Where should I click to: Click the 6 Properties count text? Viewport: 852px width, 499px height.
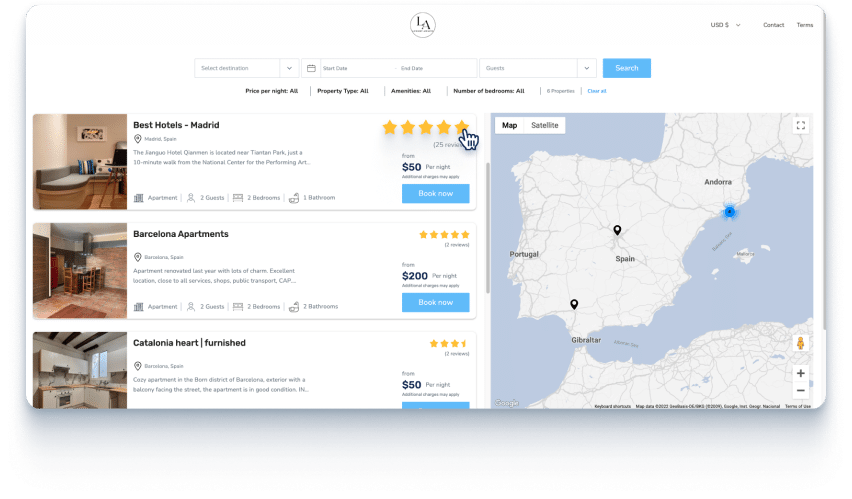tap(560, 91)
